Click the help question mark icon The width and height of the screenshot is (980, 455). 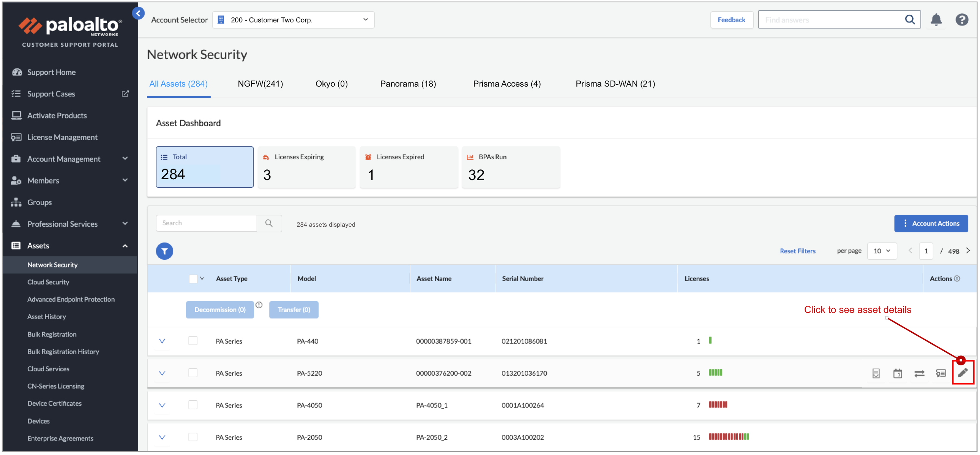(961, 20)
